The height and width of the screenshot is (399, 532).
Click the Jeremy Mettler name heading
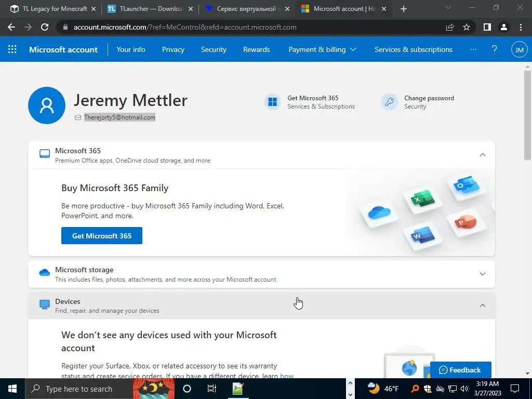(130, 100)
